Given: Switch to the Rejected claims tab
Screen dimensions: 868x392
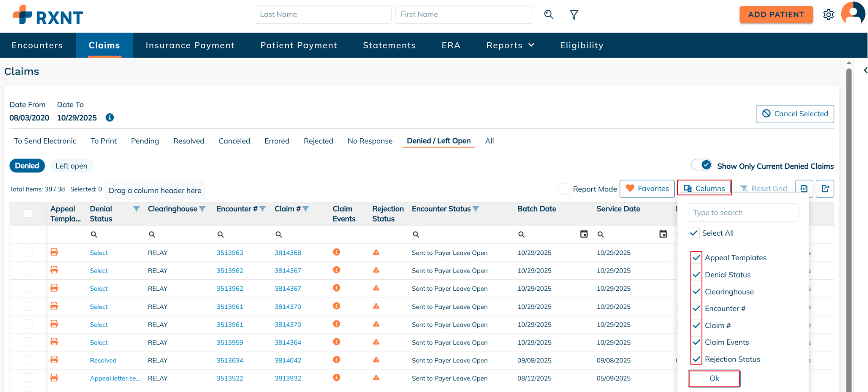Looking at the screenshot, I should pos(318,141).
